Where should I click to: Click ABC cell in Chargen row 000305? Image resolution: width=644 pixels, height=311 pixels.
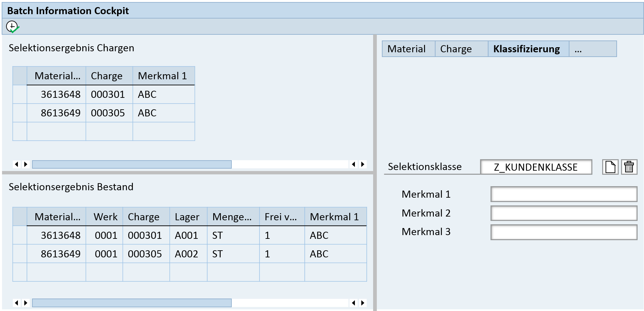click(x=164, y=113)
